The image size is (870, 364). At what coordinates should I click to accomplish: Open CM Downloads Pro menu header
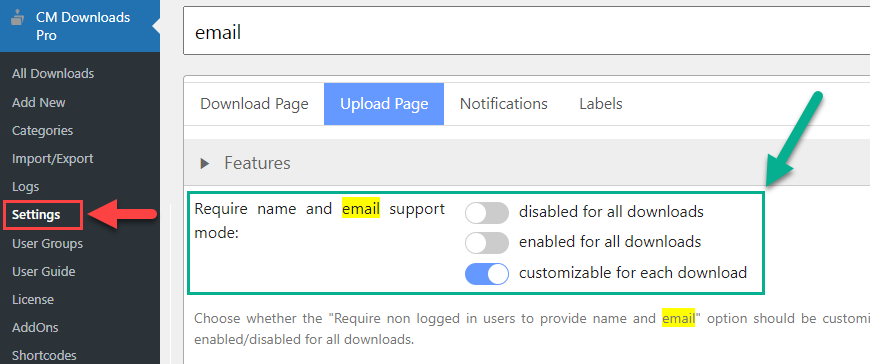point(80,26)
